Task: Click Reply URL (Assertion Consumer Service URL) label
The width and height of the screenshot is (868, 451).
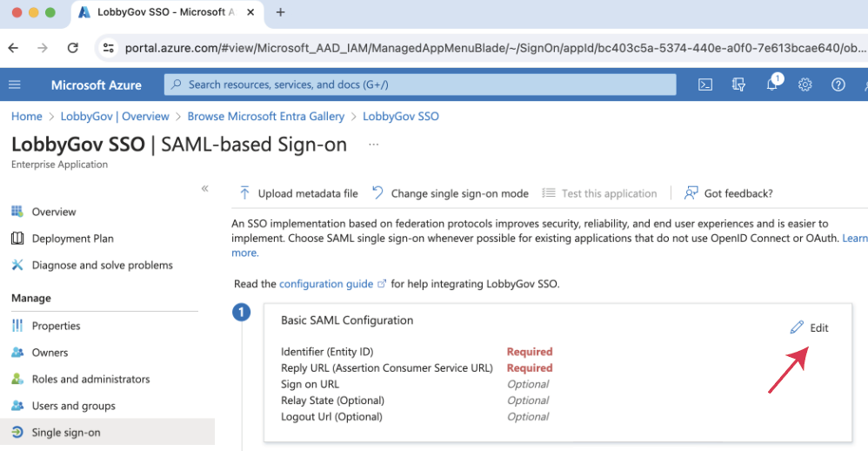Action: coord(386,368)
